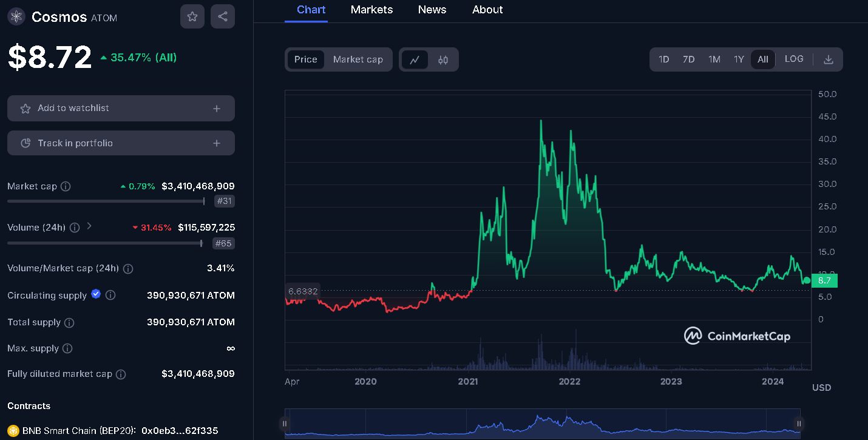
Task: Download chart data icon
Action: tap(829, 59)
